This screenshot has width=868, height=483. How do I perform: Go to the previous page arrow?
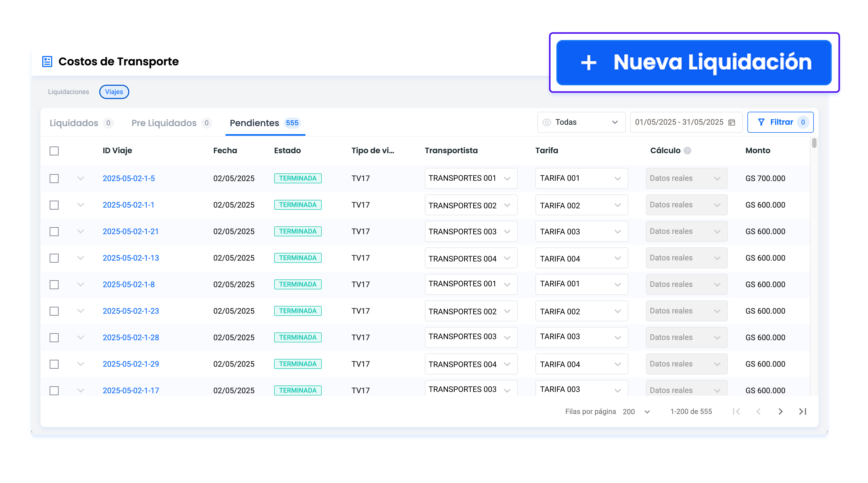pos(758,411)
